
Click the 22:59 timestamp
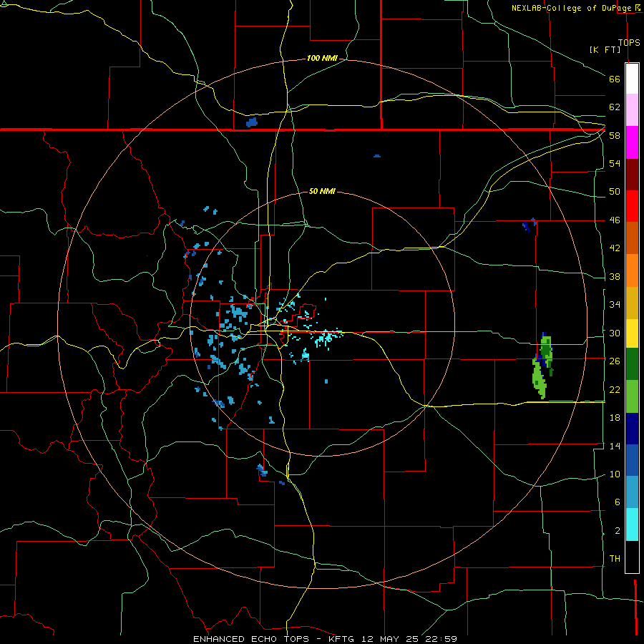click(x=441, y=639)
